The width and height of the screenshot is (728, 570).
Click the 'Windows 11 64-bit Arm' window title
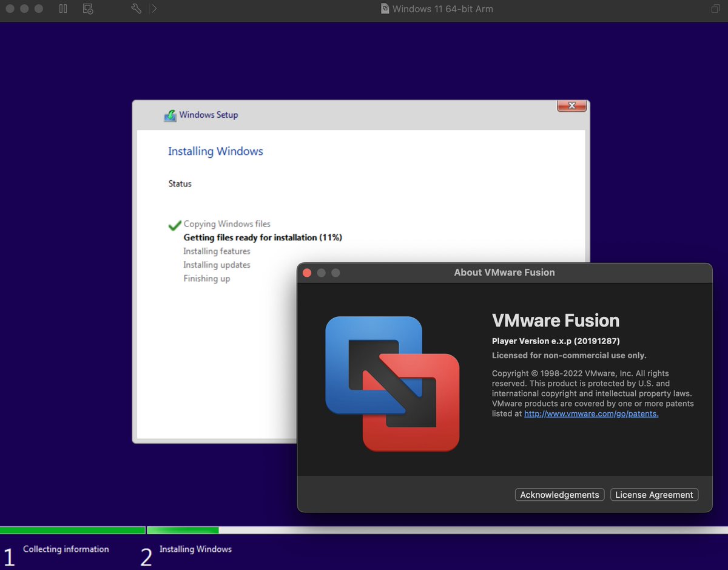[442, 8]
